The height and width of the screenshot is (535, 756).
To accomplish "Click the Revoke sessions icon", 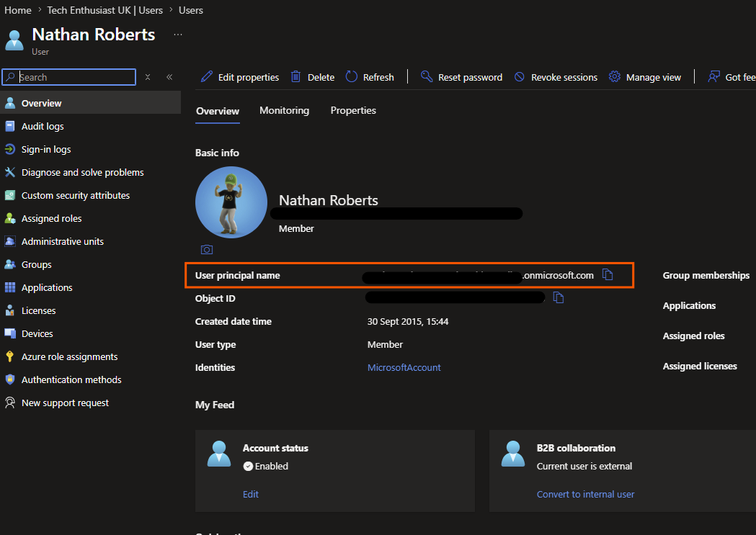I will 520,77.
